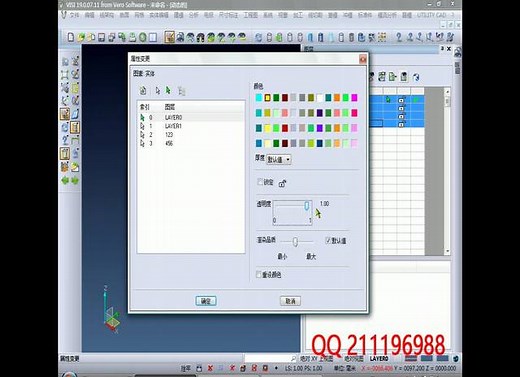
Task: Open the 文件 File menu
Action: coord(74,15)
